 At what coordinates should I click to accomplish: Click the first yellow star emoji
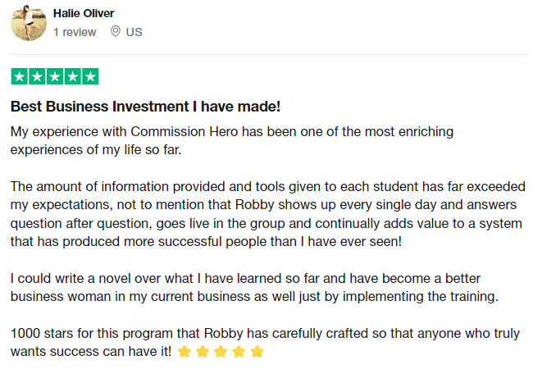pyautogui.click(x=184, y=352)
